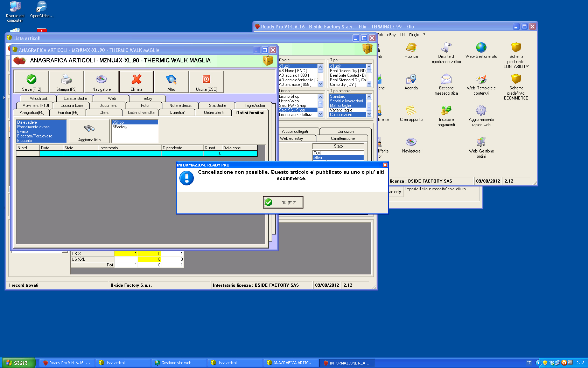Switch to the Caratteristiche tab in Anagrafica
Image resolution: width=588 pixels, height=368 pixels.
click(75, 98)
